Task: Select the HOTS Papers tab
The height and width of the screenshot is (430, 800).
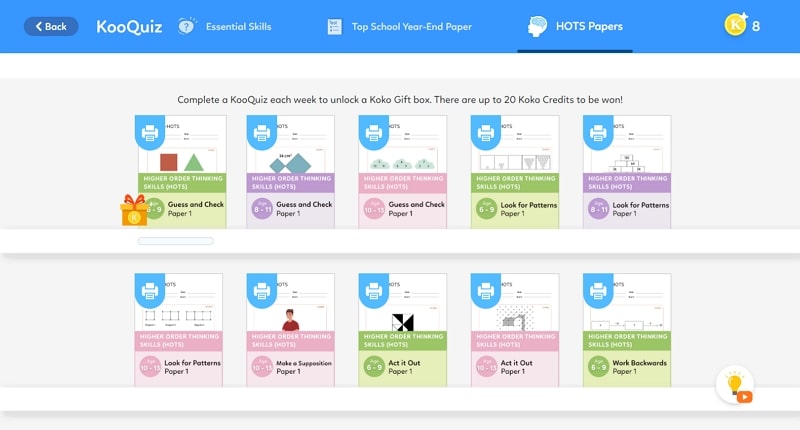Action: (x=575, y=26)
